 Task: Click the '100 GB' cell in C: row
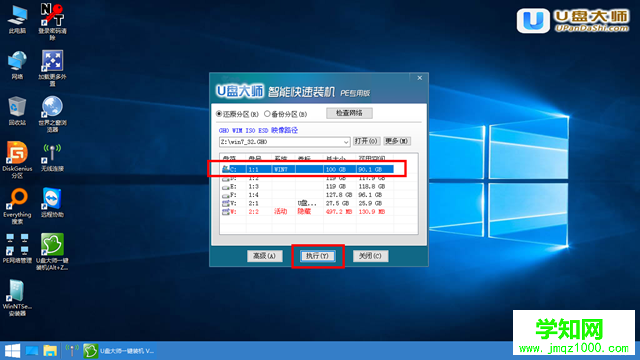coord(336,169)
